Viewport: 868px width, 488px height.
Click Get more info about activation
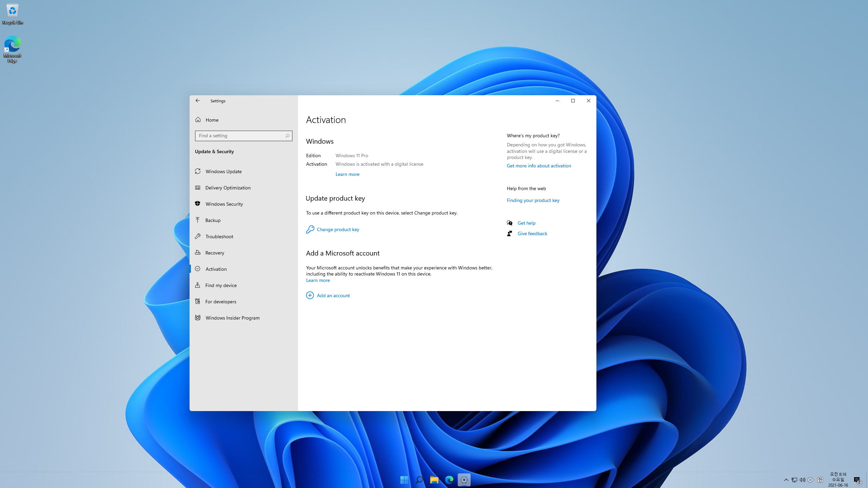(x=539, y=166)
